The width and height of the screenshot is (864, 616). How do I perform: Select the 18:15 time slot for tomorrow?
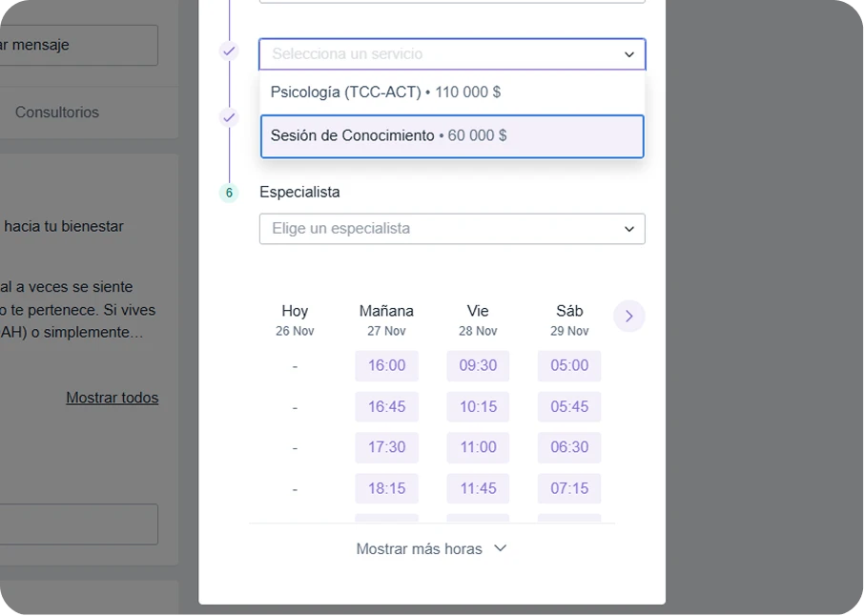tap(386, 488)
